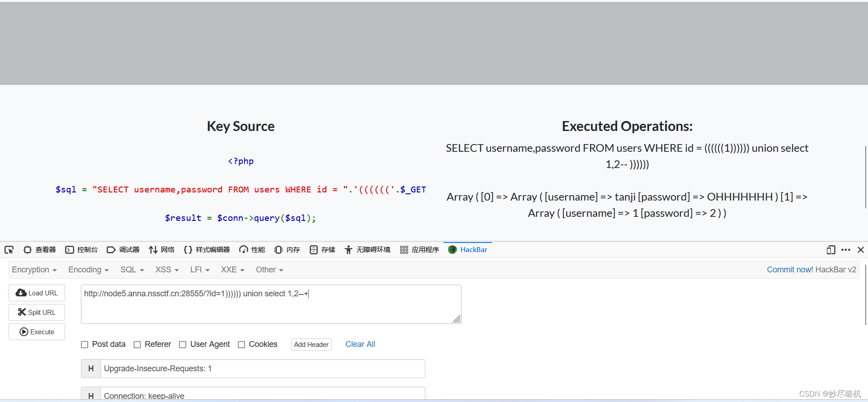
Task: Click the Key Source heading
Action: (241, 126)
